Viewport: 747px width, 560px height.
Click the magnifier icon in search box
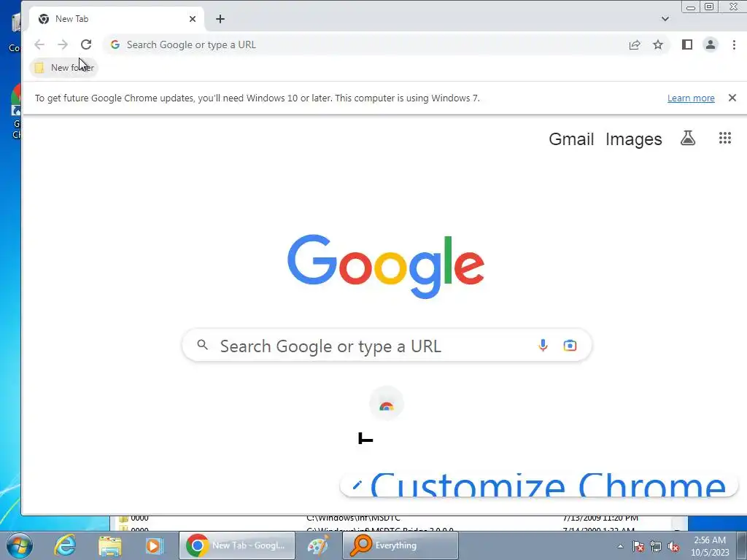coord(203,345)
